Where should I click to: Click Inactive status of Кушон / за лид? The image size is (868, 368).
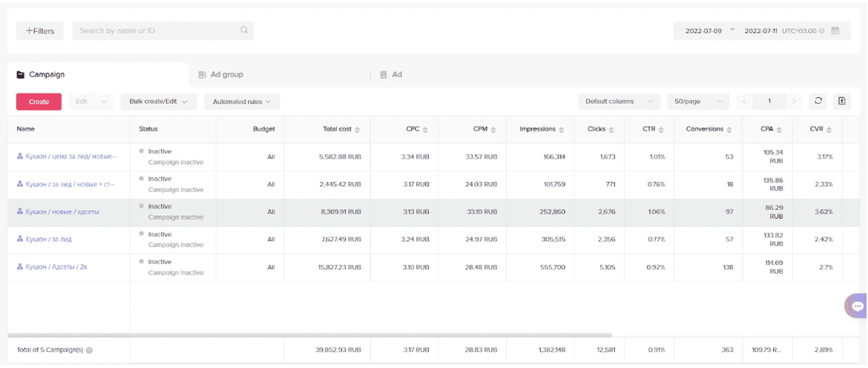pos(160,234)
